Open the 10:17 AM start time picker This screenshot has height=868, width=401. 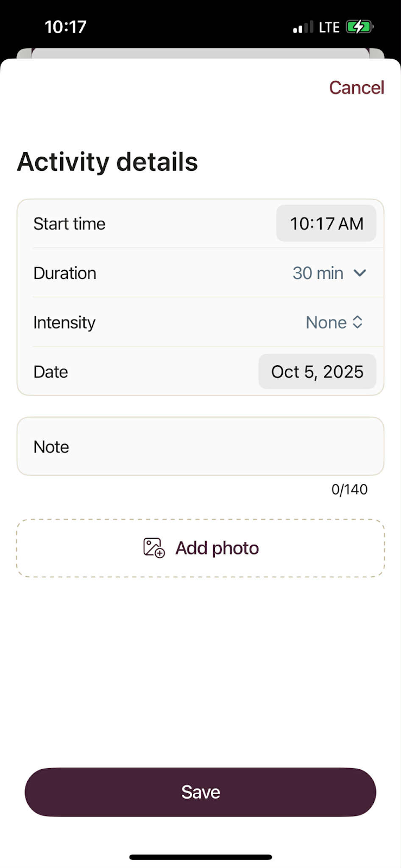click(x=326, y=224)
